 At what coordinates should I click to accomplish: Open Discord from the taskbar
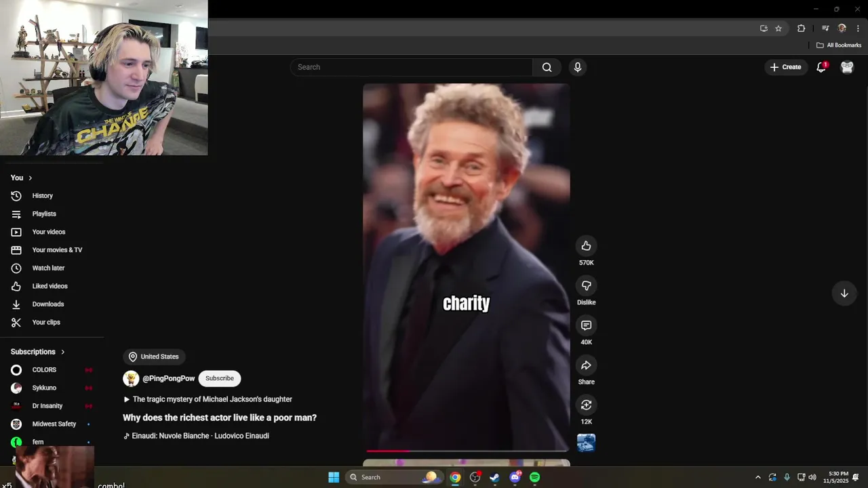(515, 477)
